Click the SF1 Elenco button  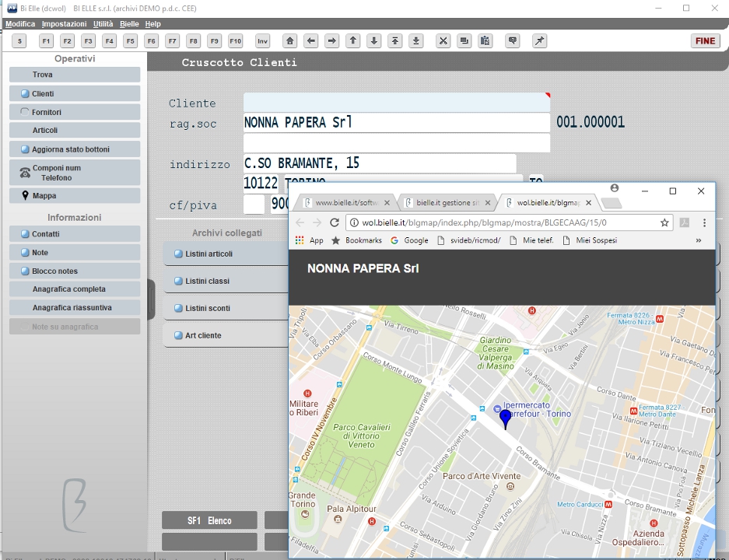click(209, 520)
